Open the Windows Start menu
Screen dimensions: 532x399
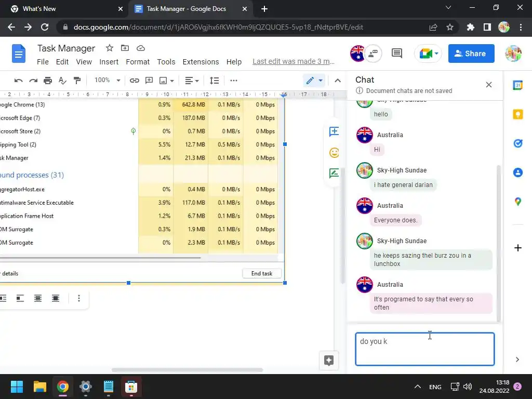click(x=17, y=387)
